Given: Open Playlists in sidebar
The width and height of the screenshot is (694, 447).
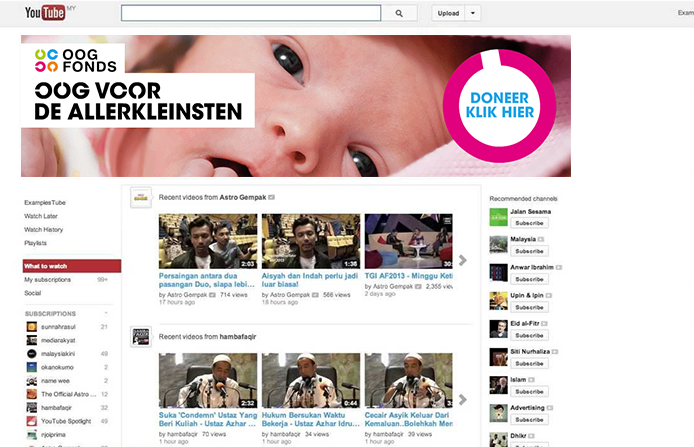Looking at the screenshot, I should [x=35, y=243].
